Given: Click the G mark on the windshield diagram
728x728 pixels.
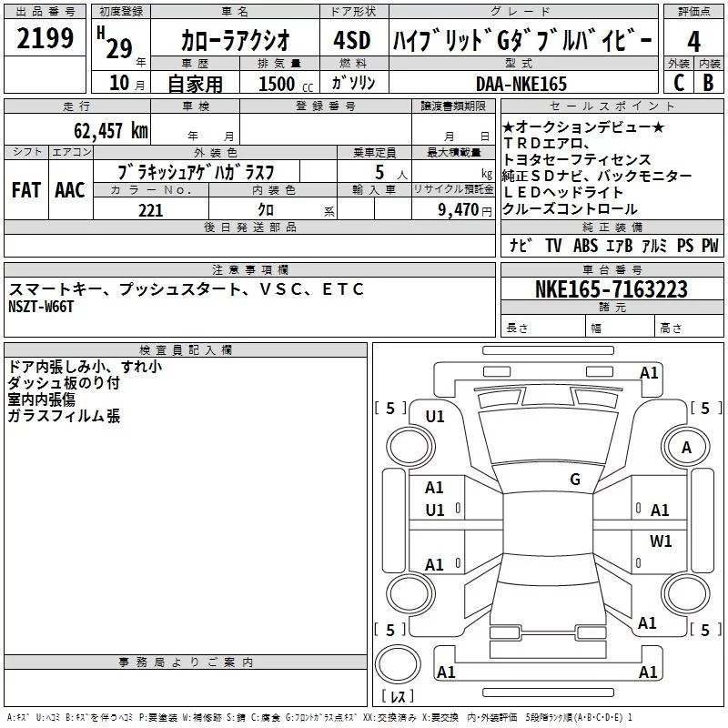Looking at the screenshot, I should pos(575,480).
